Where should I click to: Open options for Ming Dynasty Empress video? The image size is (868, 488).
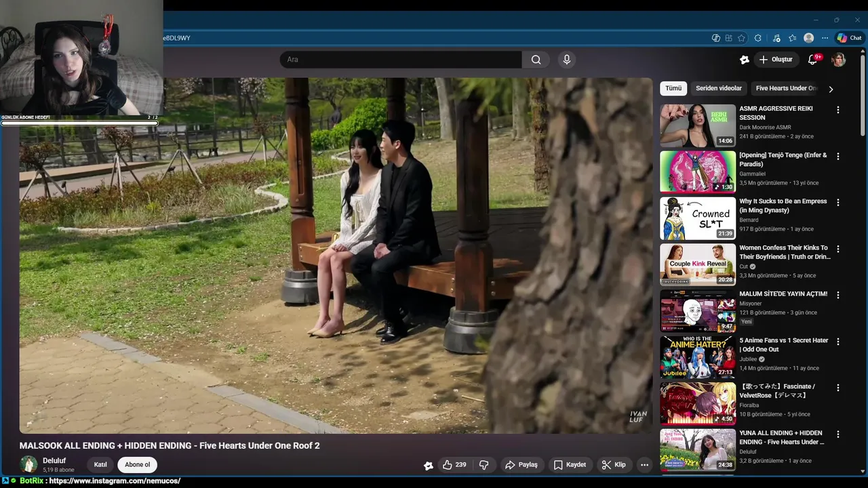[x=837, y=202]
